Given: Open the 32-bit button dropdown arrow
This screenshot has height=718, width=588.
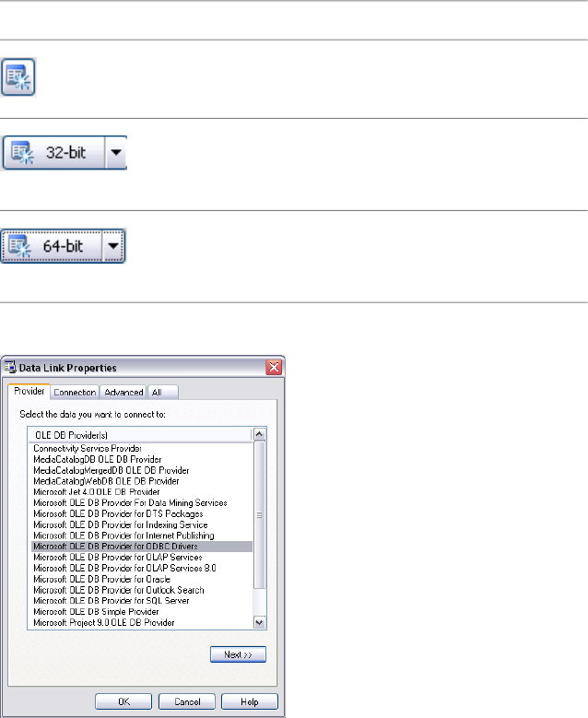Looking at the screenshot, I should pyautogui.click(x=116, y=152).
